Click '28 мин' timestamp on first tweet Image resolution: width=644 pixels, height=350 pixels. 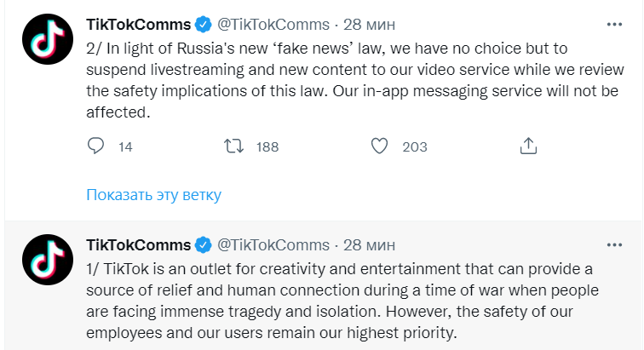[369, 21]
